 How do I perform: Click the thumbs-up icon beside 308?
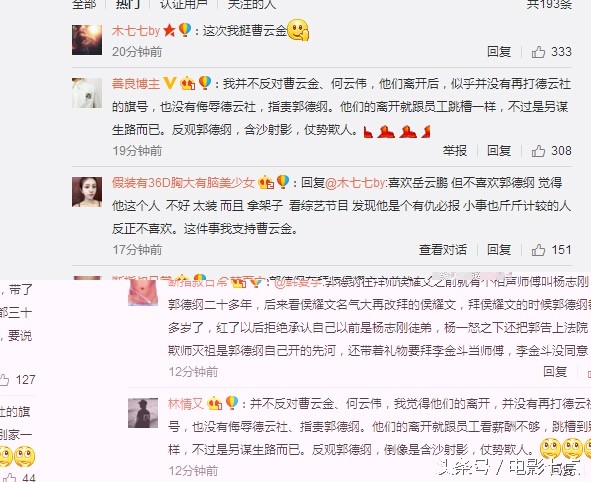tap(538, 151)
